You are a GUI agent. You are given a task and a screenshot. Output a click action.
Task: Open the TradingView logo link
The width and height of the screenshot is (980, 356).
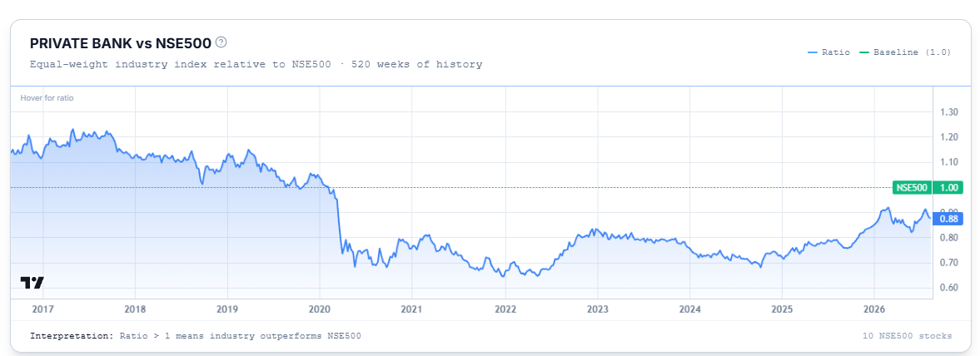tap(32, 282)
